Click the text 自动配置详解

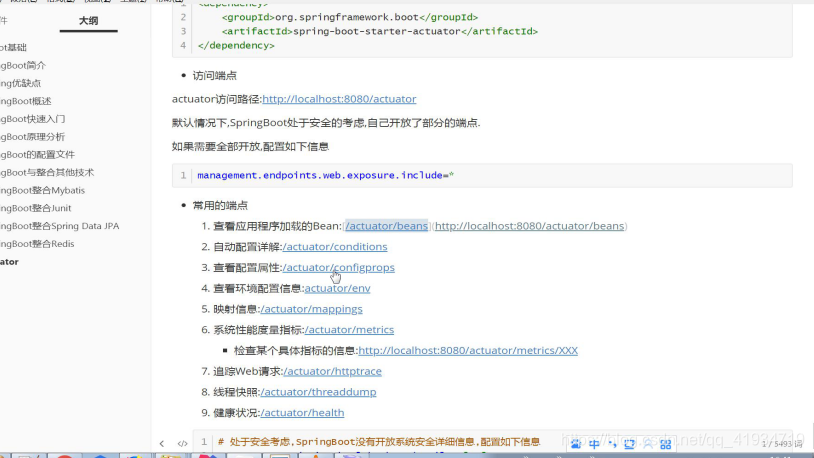tap(247, 247)
